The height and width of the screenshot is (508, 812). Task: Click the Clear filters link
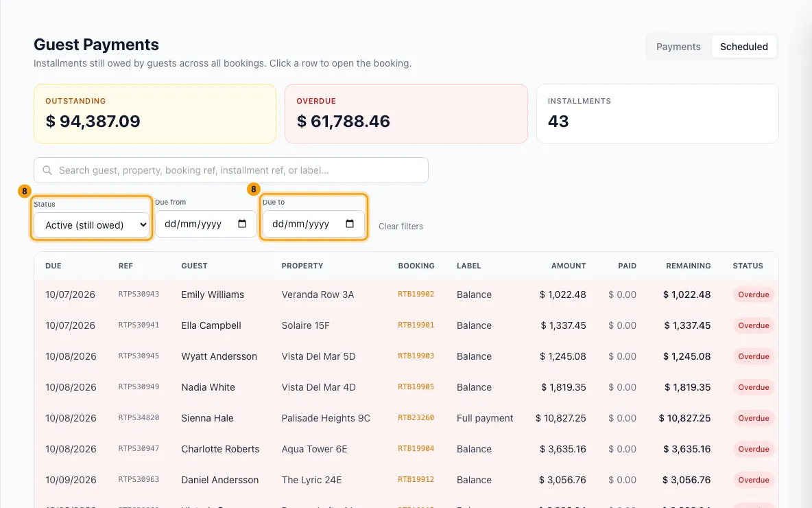(x=401, y=226)
